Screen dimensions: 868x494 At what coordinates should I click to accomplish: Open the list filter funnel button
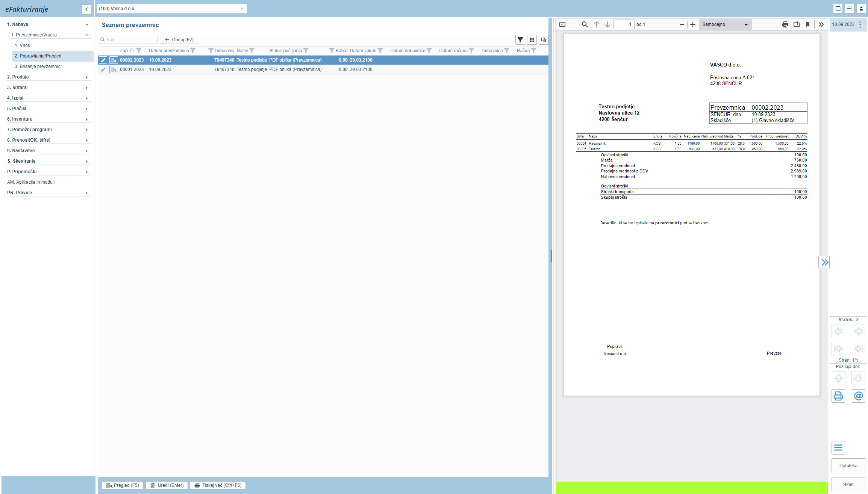[x=520, y=40]
